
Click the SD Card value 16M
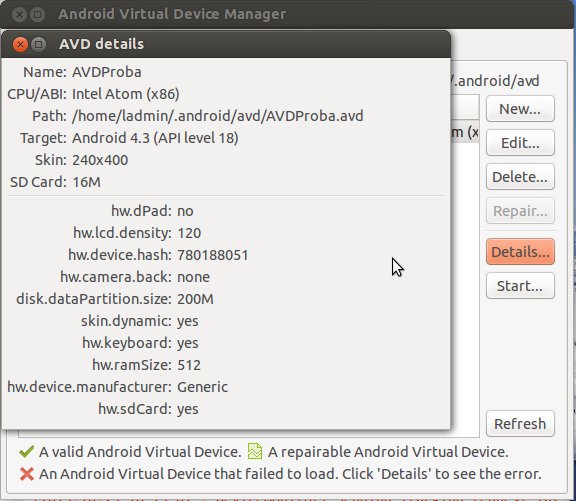[x=86, y=182]
